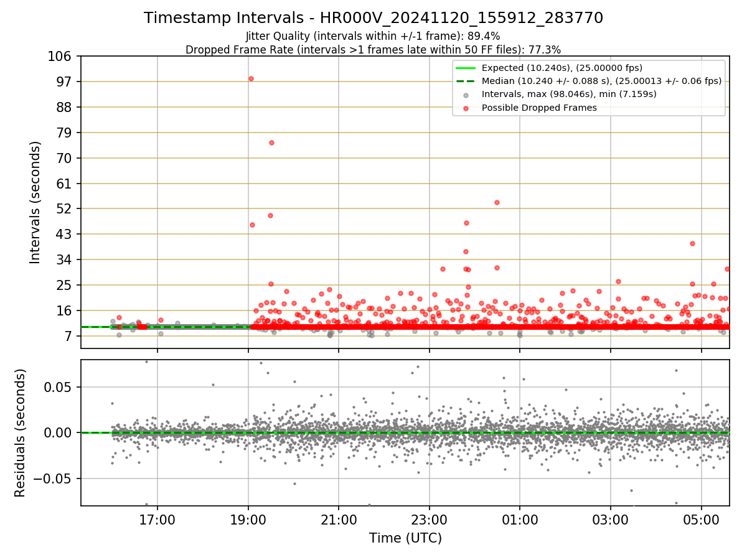
Task: Click the x-axis tick label 01:00
Action: point(520,519)
